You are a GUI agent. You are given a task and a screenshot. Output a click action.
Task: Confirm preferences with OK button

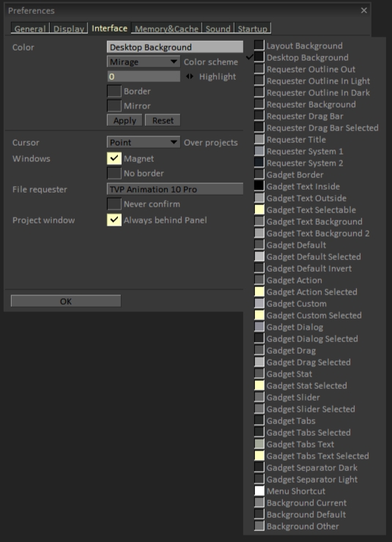(x=66, y=301)
